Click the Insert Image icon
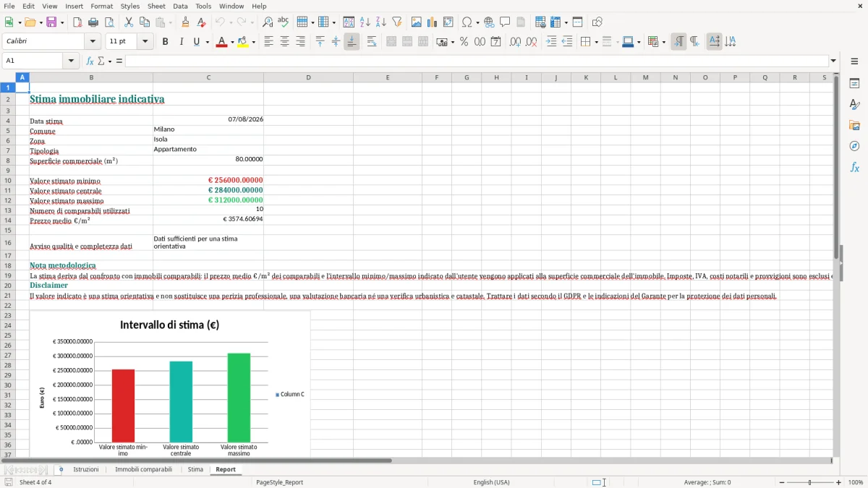The width and height of the screenshot is (868, 488). pyautogui.click(x=417, y=22)
